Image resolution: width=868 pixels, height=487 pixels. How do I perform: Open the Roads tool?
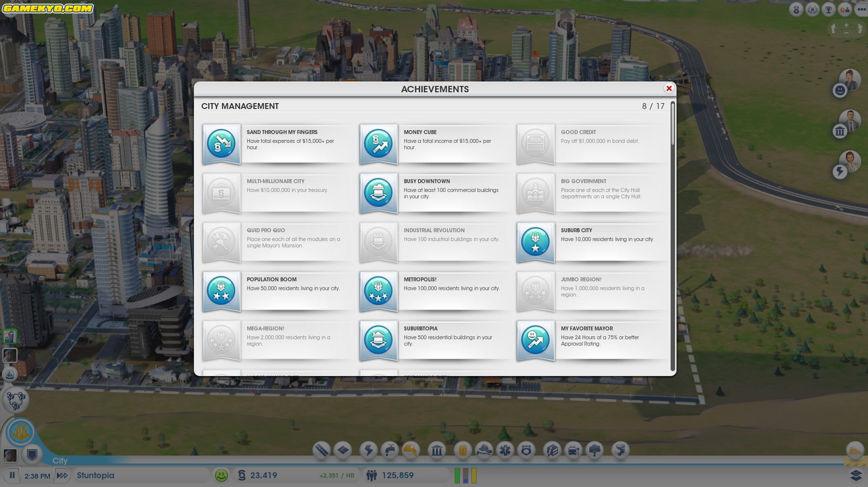[x=321, y=450]
